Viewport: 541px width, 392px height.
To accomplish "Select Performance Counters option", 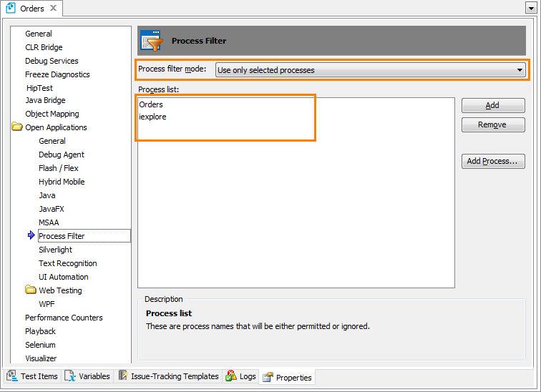I will pos(64,318).
